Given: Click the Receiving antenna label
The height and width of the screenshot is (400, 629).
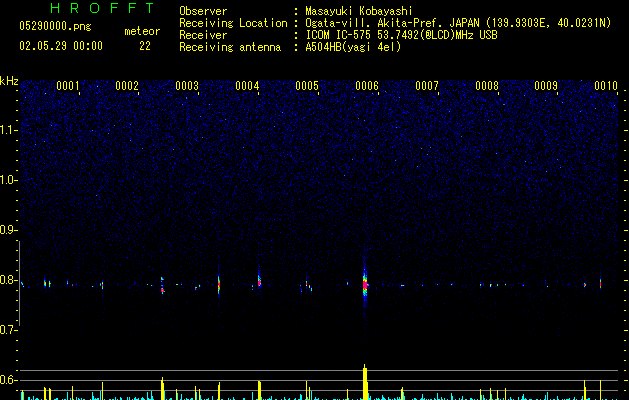Looking at the screenshot, I should coord(230,47).
